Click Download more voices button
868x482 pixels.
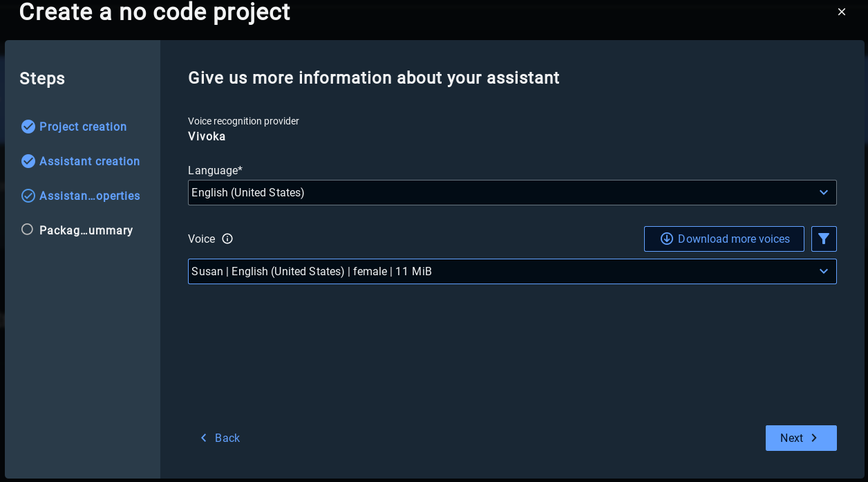[724, 239]
